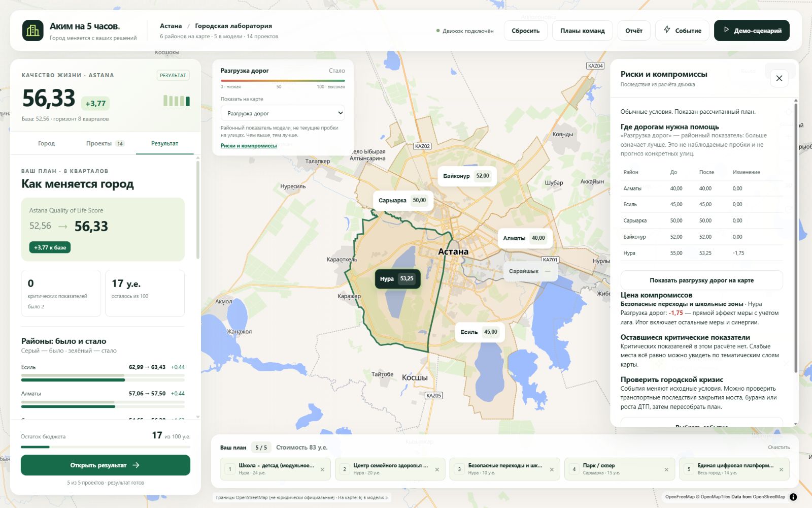The width and height of the screenshot is (812, 508).
Task: Close the Риски и компромиссы panel
Action: pyautogui.click(x=779, y=78)
